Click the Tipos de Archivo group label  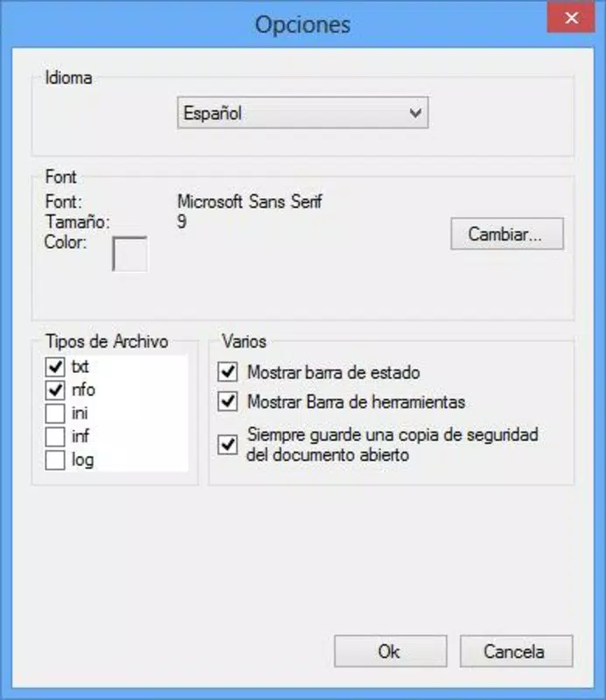[107, 341]
